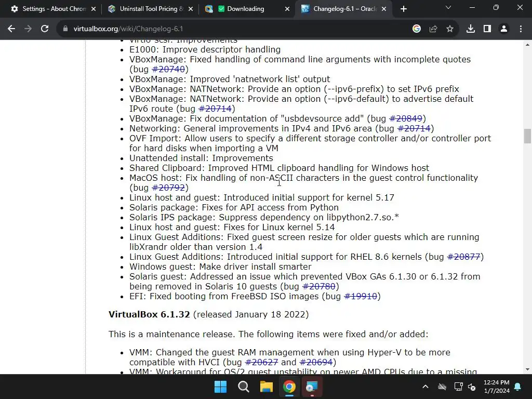The image size is (532, 399).
Task: Switch to Downloading tab
Action: coord(247,9)
